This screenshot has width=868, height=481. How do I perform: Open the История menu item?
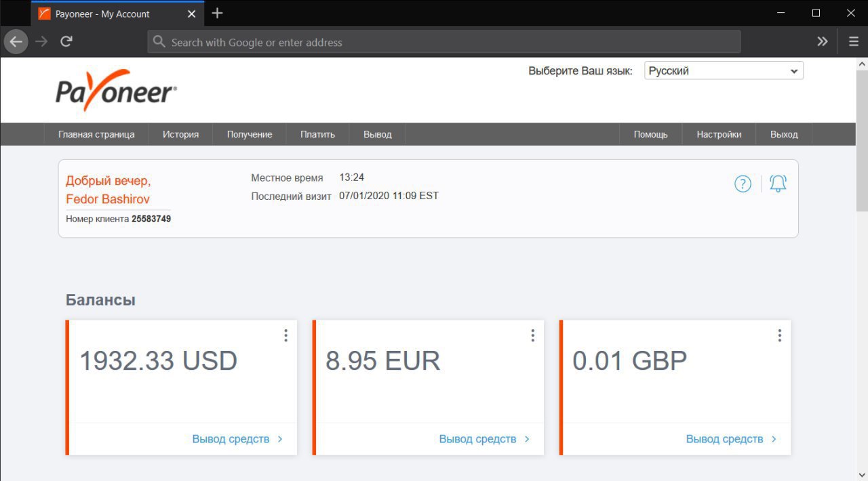click(x=180, y=134)
